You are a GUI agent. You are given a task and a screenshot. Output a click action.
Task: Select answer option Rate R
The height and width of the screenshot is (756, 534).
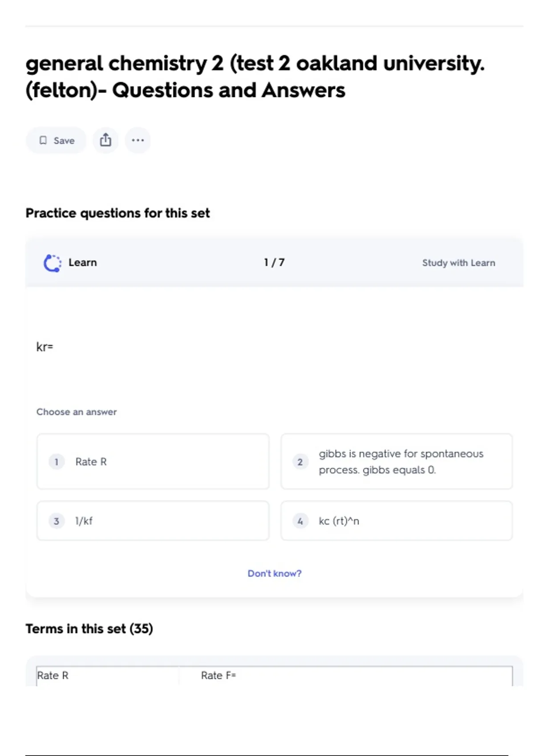click(x=153, y=462)
